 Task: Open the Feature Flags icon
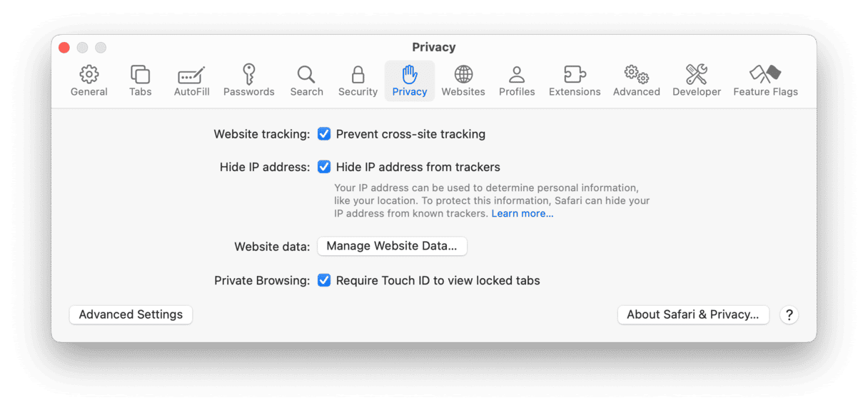click(x=765, y=74)
